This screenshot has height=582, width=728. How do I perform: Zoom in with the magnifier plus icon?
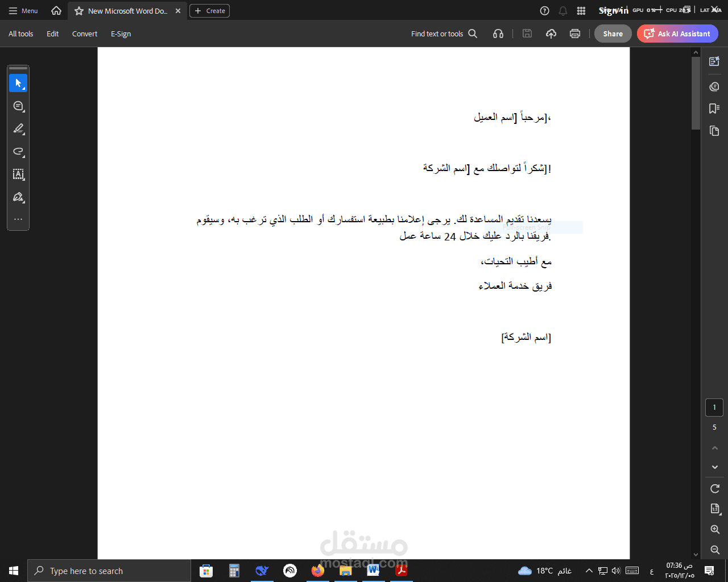click(715, 530)
